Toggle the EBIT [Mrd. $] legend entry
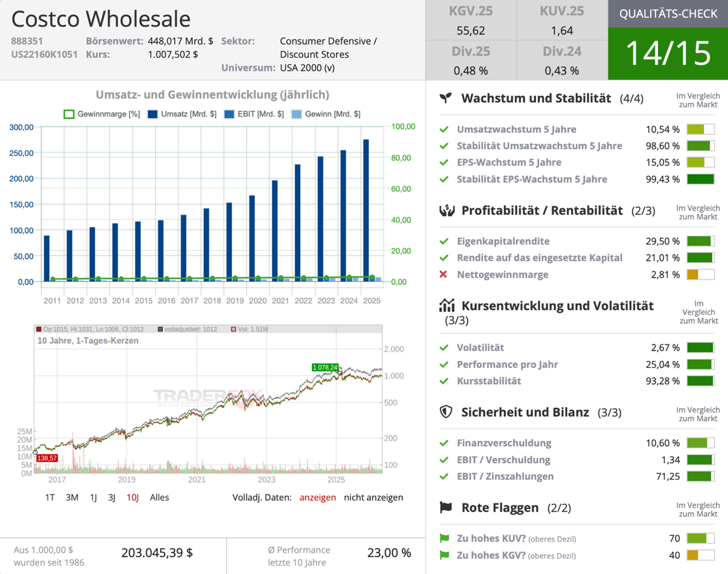728x574 pixels. [x=254, y=114]
